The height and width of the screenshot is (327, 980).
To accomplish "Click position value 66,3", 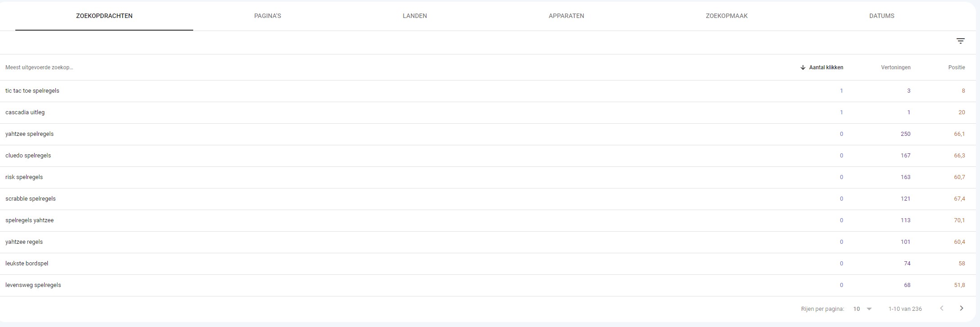I will point(959,156).
